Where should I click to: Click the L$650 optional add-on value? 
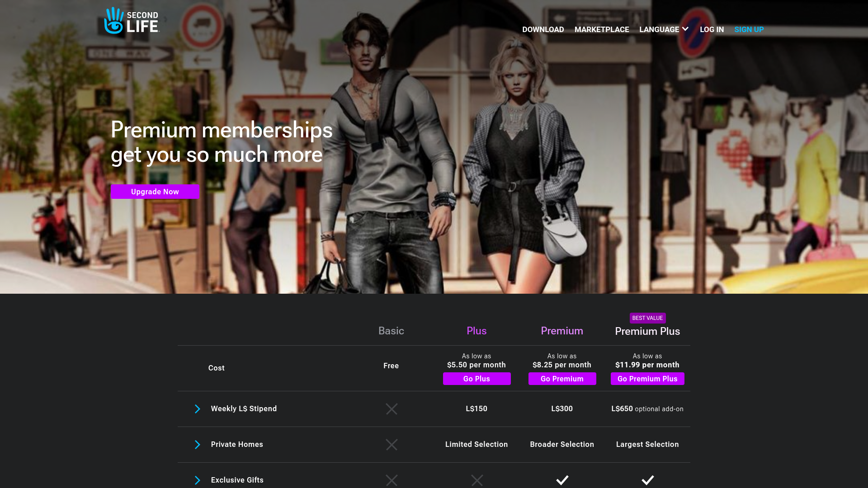(x=647, y=409)
